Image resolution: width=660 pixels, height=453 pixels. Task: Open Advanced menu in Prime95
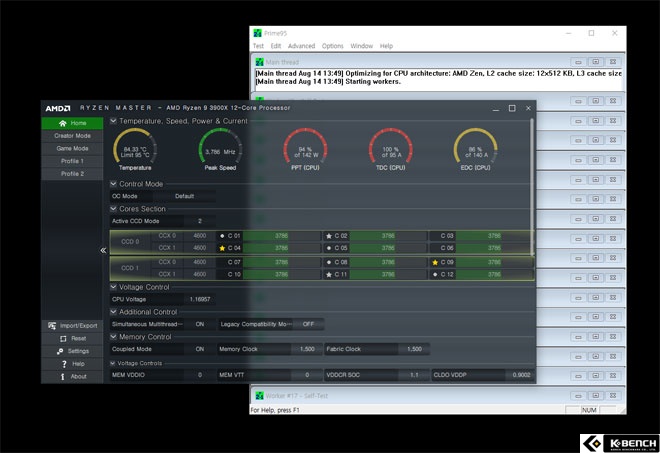(x=301, y=46)
